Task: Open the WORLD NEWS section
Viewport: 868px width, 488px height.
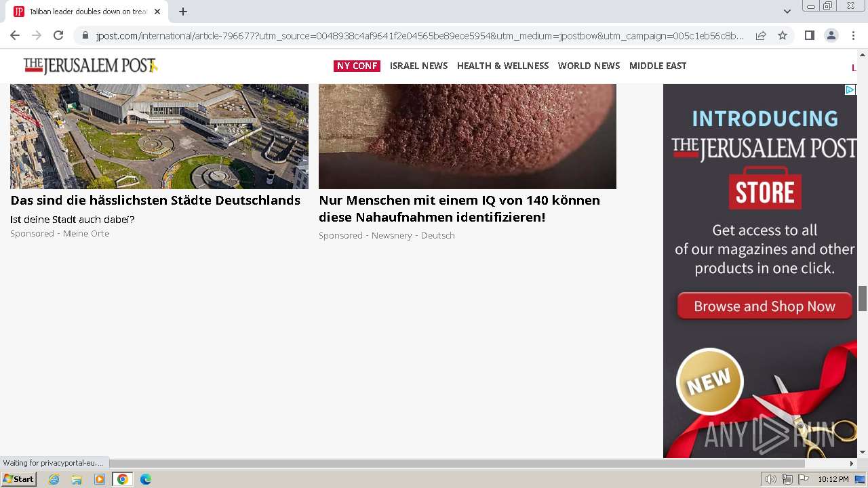Action: (x=589, y=66)
